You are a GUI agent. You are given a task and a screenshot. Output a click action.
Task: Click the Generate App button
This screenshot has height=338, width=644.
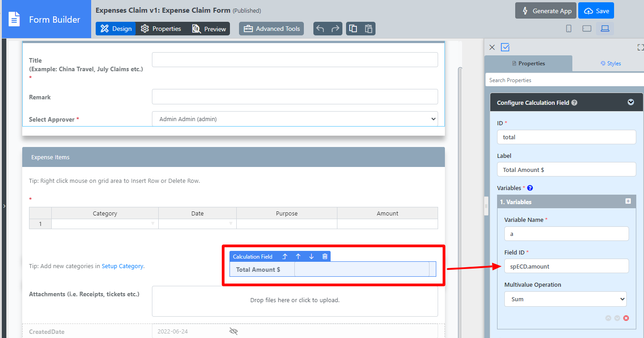(546, 11)
